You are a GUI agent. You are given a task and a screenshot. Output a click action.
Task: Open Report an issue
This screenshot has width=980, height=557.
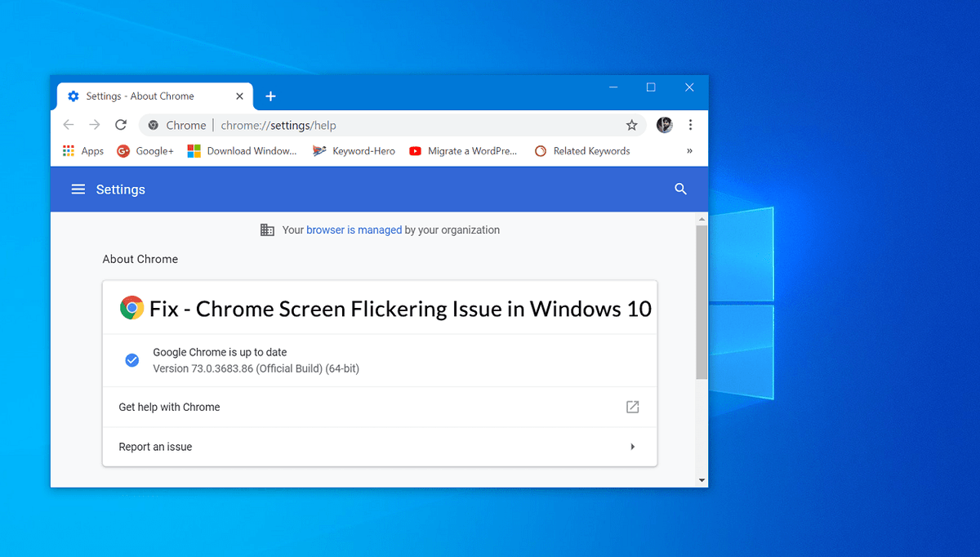[x=380, y=447]
